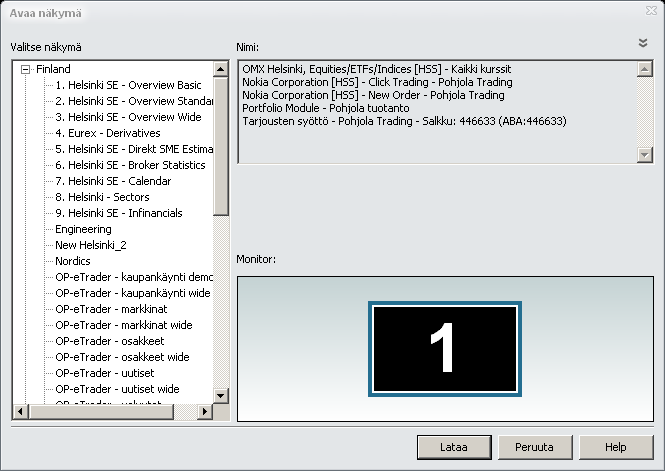Select OP-eTrader - kaupankäynti wide
This screenshot has width=665, height=471.
133,293
